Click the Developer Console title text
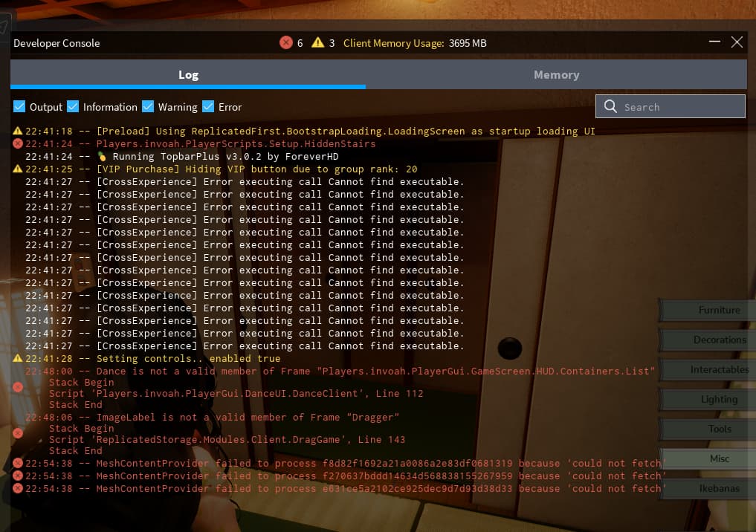 pos(56,43)
